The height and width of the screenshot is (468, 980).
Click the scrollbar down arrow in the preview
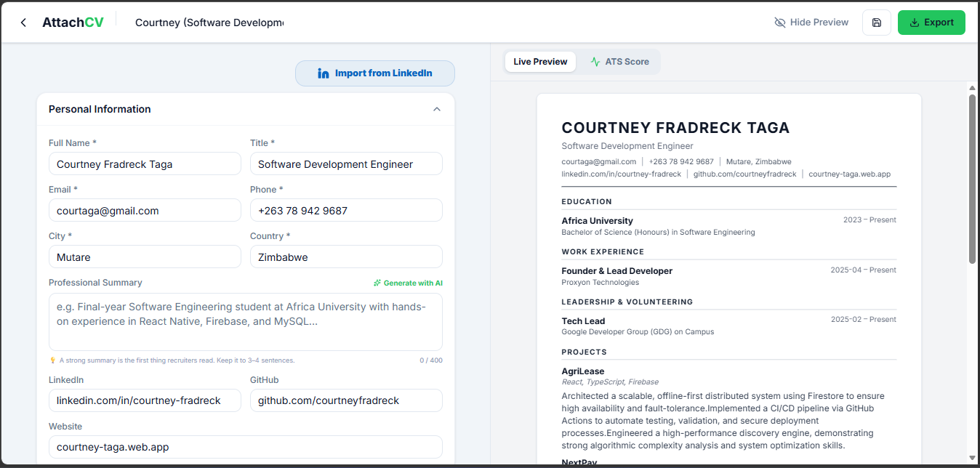(x=972, y=458)
